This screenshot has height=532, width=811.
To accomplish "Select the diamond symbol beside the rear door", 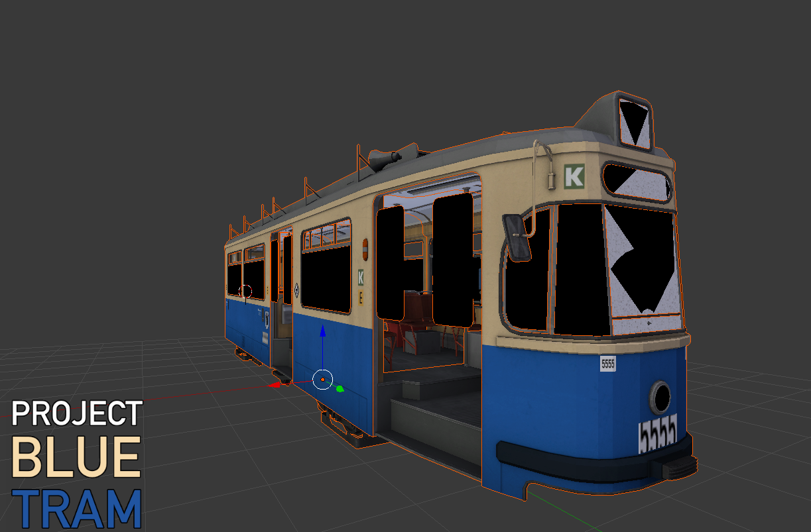I will click(x=296, y=289).
